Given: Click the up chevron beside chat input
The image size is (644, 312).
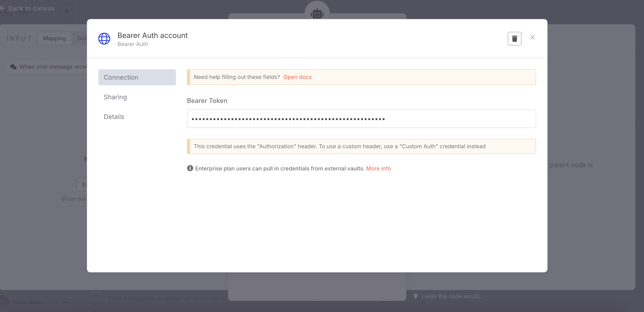Looking at the screenshot, I should [x=96, y=295].
